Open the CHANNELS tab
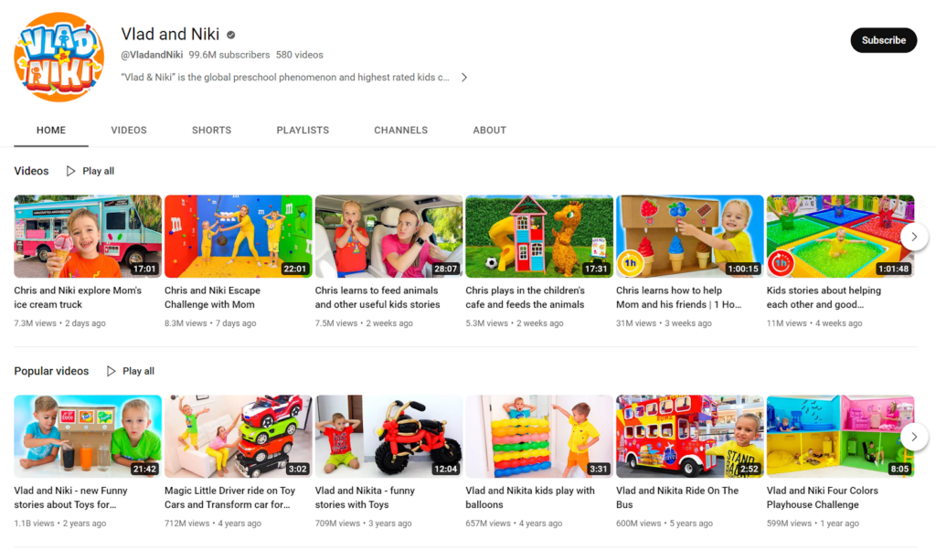Viewport: 936px width, 560px height. click(401, 130)
